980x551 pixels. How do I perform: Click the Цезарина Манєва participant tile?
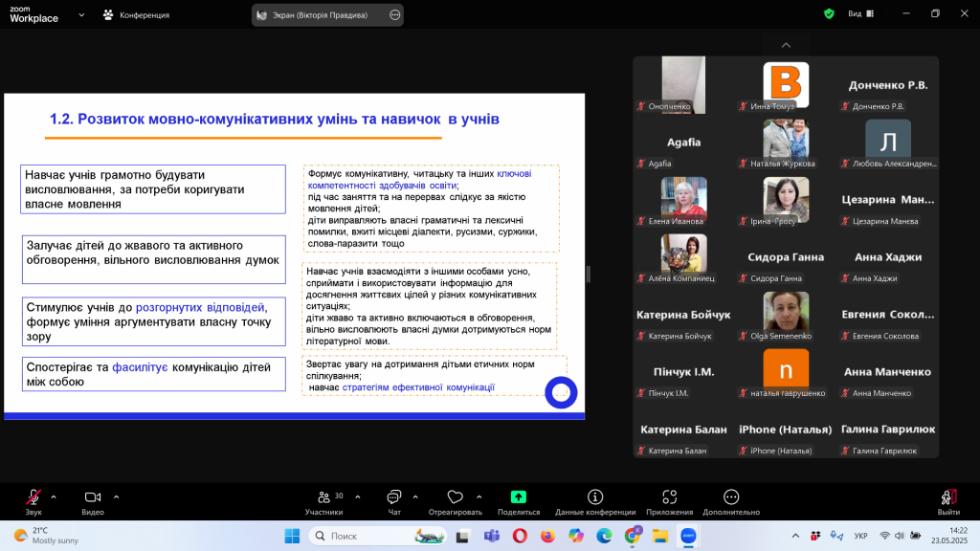887,200
